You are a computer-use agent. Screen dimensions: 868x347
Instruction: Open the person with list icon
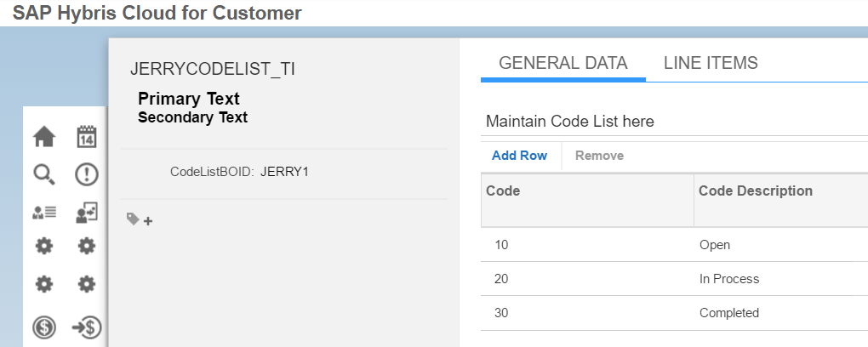[44, 213]
